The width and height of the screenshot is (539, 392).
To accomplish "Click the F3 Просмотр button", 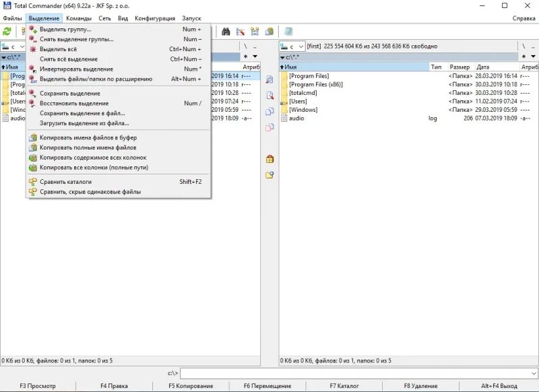I will click(x=38, y=386).
